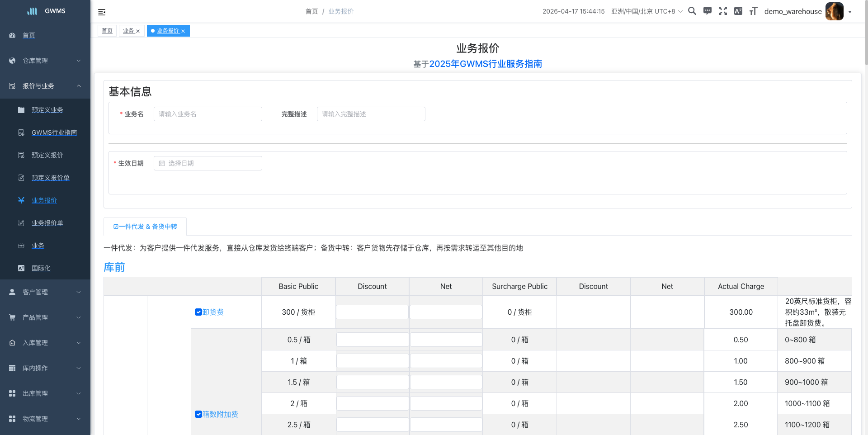Close the 业务报价 page tab

183,31
